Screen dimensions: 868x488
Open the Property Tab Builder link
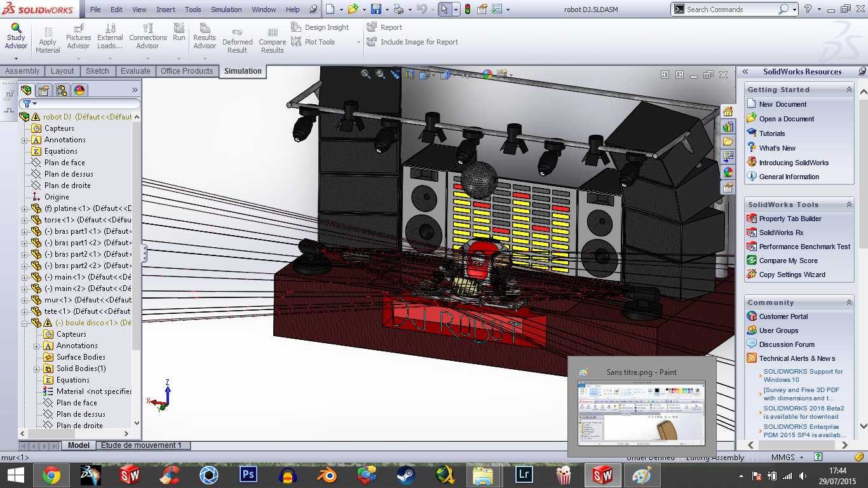[x=790, y=219]
